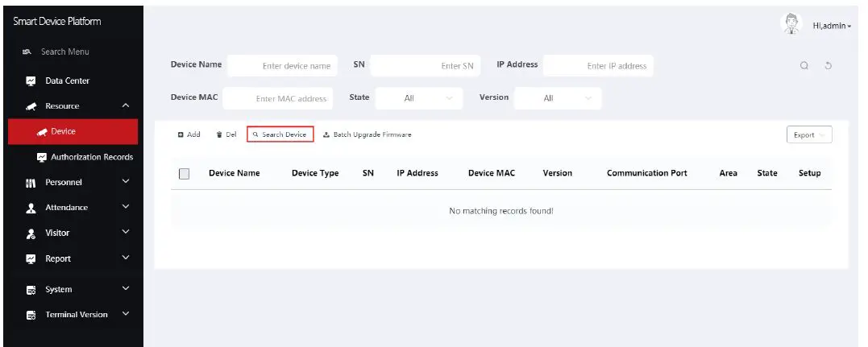This screenshot has height=347, width=868.
Task: Click the magnifier search icon at top right
Action: [804, 66]
